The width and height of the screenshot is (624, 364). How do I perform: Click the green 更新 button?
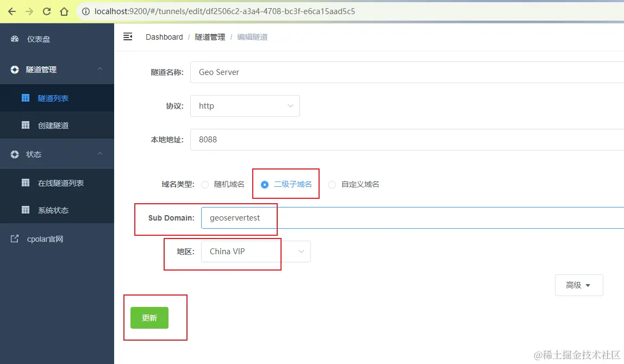coord(149,318)
